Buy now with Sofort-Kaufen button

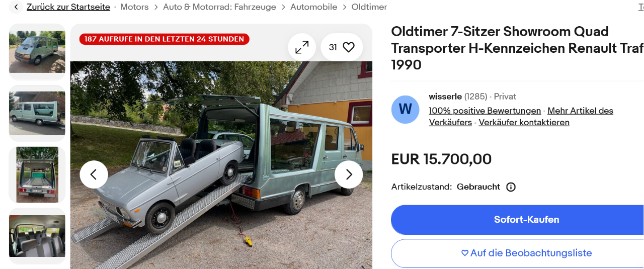click(518, 220)
